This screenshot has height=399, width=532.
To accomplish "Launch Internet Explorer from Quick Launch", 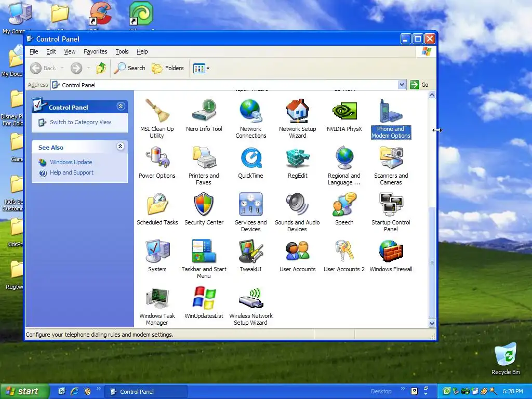I will point(75,392).
